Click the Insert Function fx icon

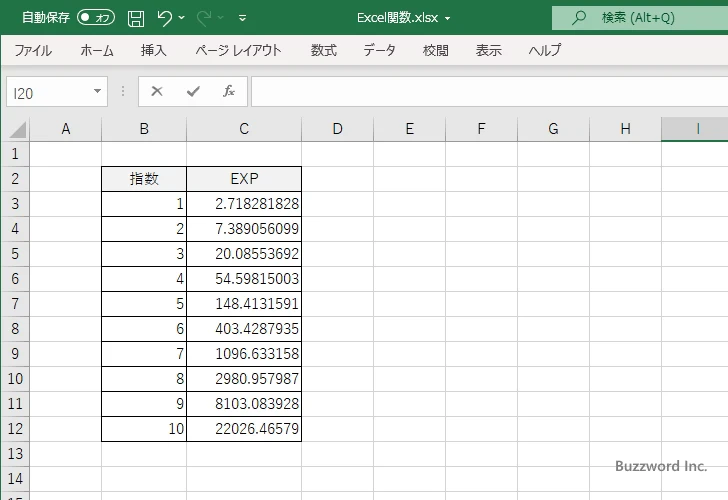coord(228,92)
